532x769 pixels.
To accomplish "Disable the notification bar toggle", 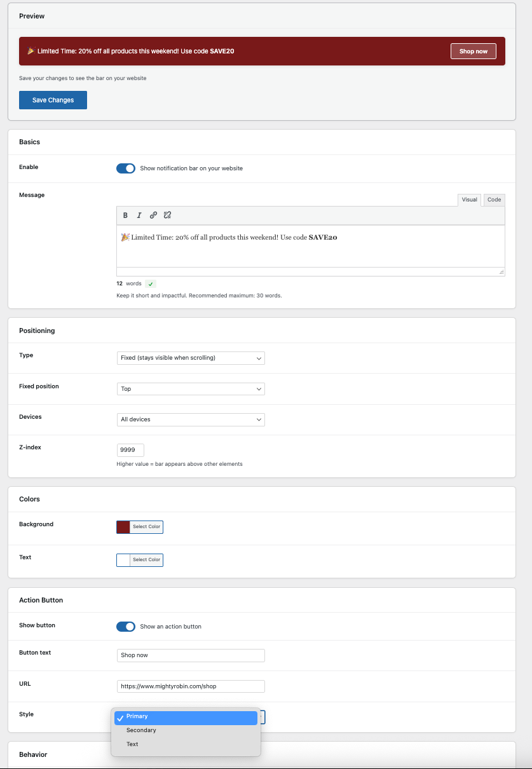I will (126, 168).
